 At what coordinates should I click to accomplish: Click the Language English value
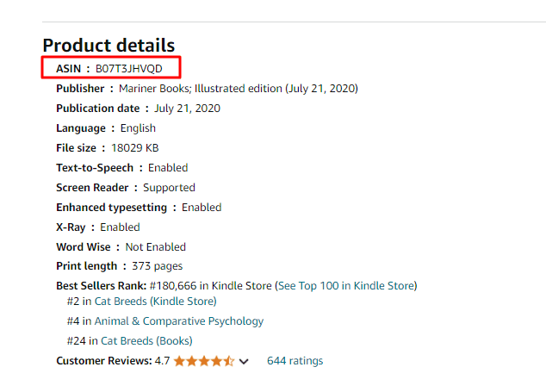pyautogui.click(x=138, y=128)
